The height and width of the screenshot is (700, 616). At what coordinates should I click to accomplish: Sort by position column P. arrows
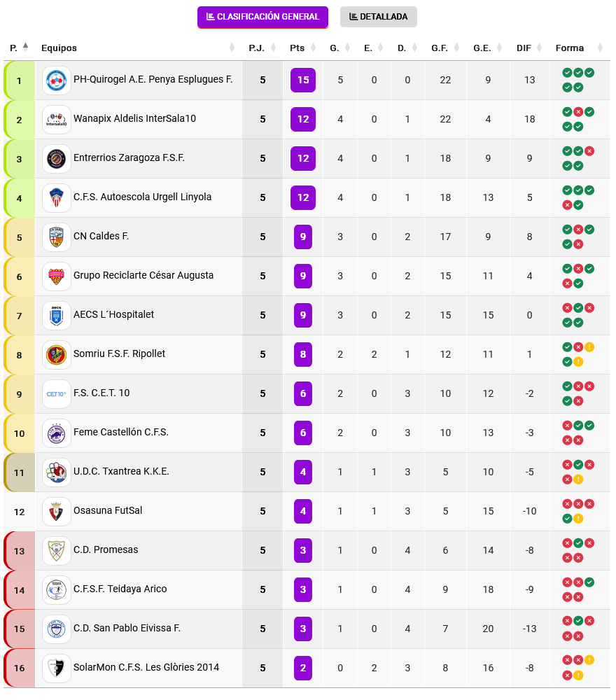26,48
